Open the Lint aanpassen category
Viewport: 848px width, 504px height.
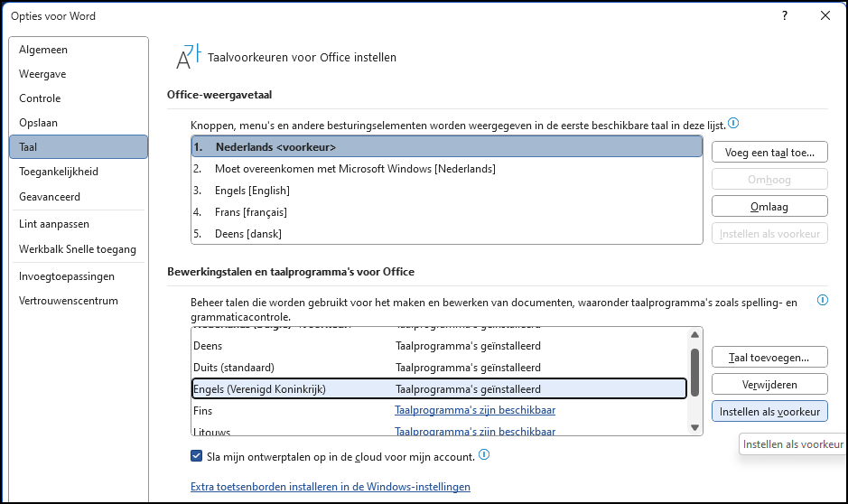(79, 224)
